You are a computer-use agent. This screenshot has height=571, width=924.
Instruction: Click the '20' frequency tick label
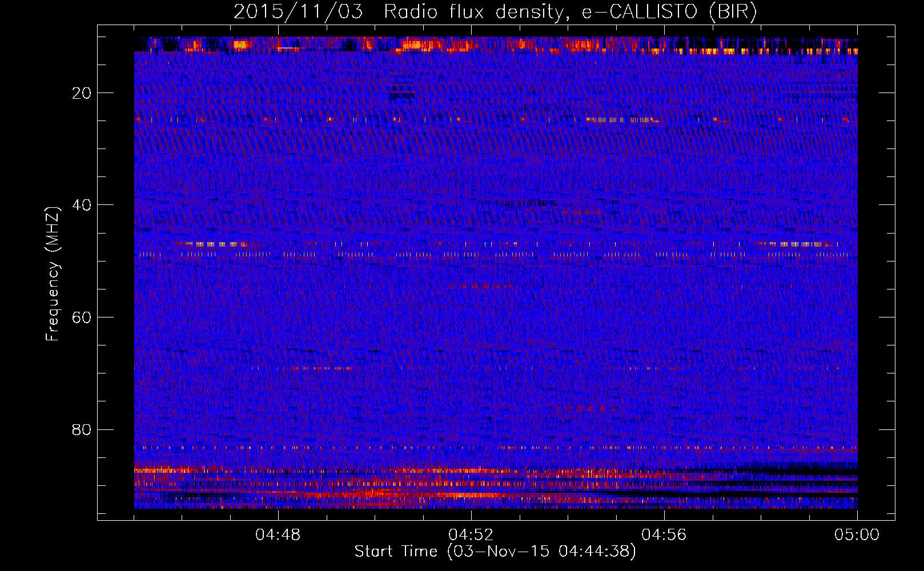82,93
